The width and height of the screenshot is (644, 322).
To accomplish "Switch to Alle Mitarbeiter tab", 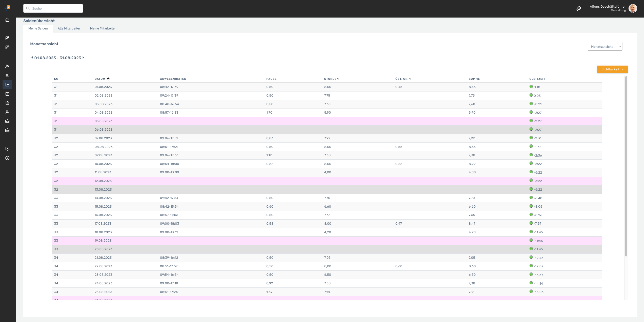I will pos(69,28).
